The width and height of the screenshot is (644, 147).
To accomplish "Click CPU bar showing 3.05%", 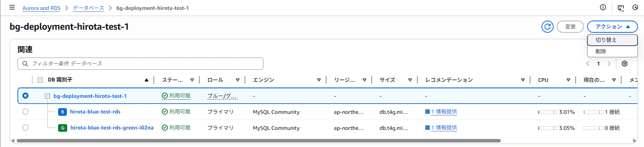I will [548, 128].
